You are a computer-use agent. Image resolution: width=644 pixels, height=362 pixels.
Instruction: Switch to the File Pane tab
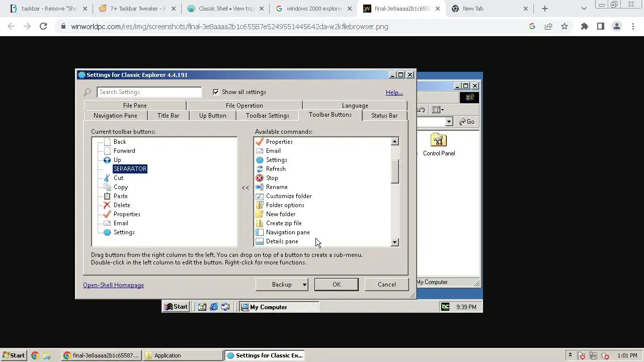point(135,106)
